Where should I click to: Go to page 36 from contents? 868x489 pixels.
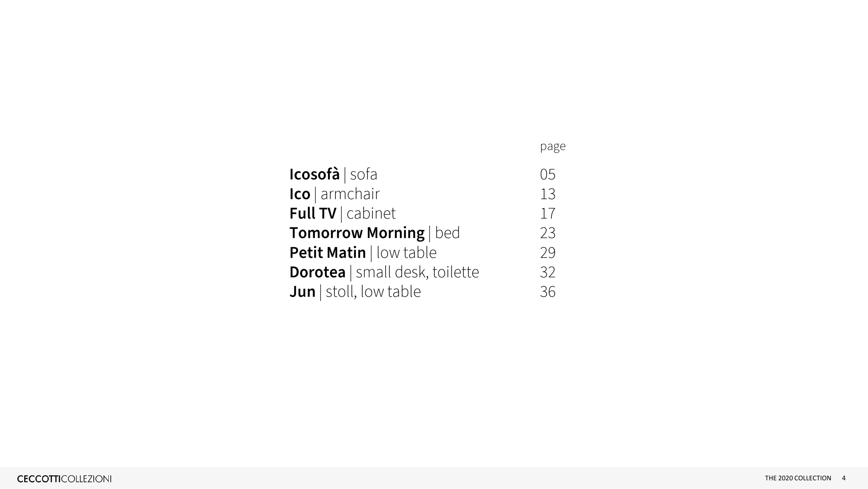coord(548,292)
